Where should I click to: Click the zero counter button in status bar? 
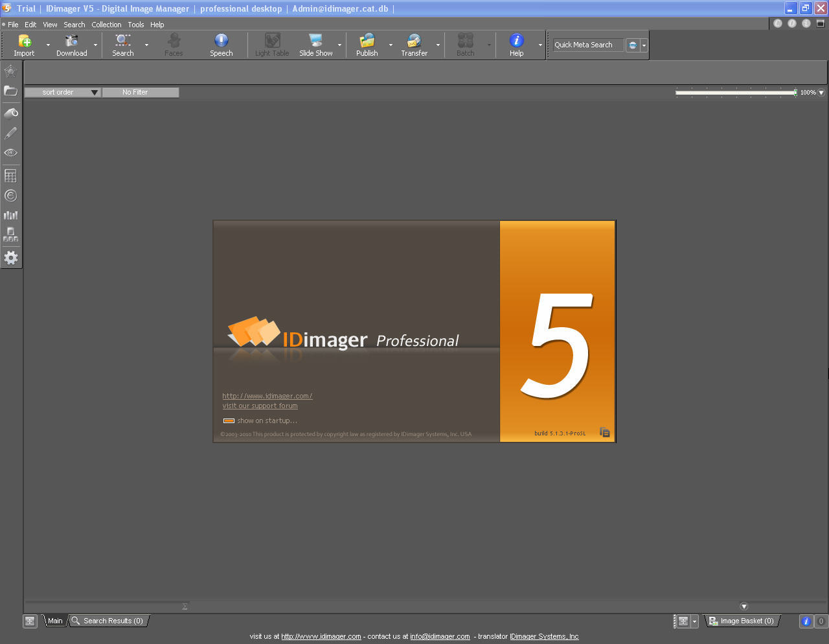[x=821, y=621]
